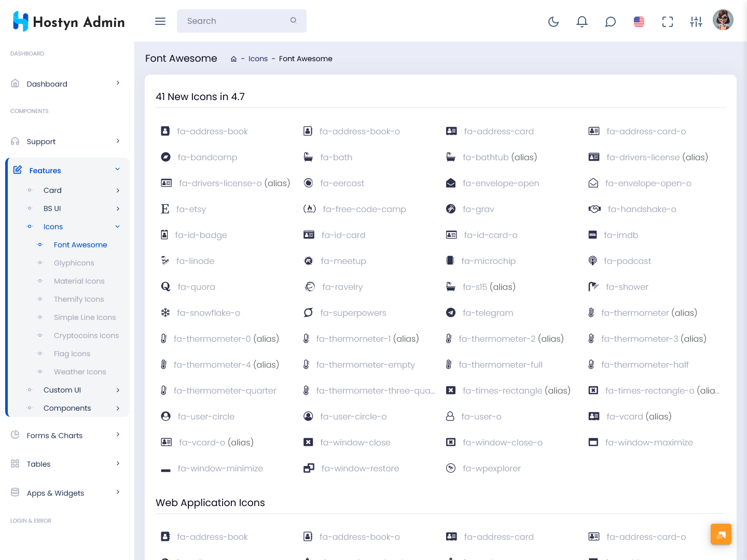Toggle sidebar with the hamburger menu icon
The width and height of the screenshot is (747, 560).
pos(160,21)
